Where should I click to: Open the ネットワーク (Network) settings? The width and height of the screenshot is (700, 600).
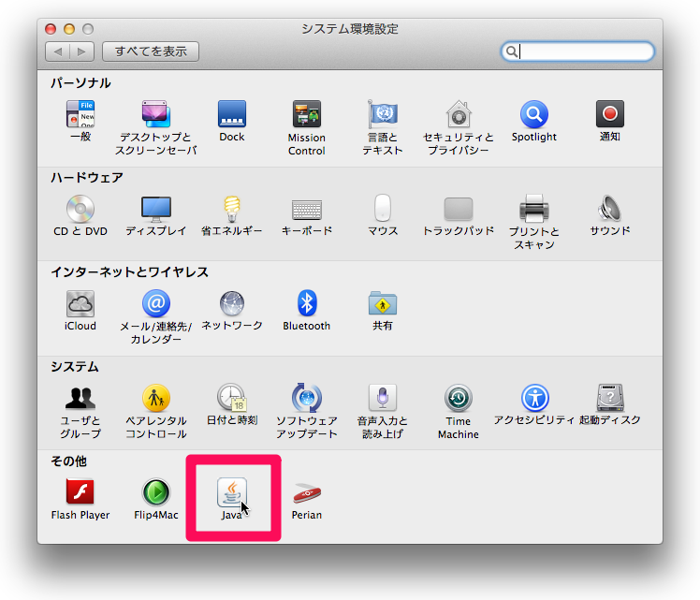click(232, 303)
